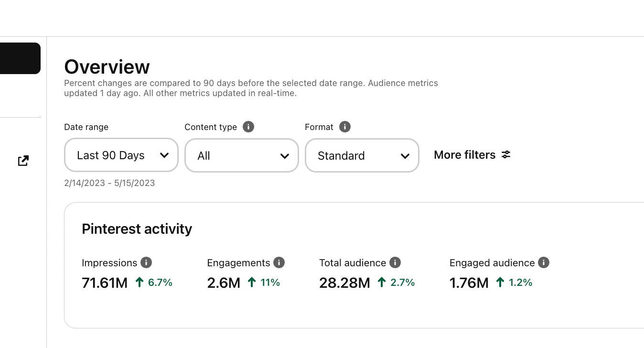Click the 2.6M Engagements value
This screenshot has height=348, width=644.
224,283
